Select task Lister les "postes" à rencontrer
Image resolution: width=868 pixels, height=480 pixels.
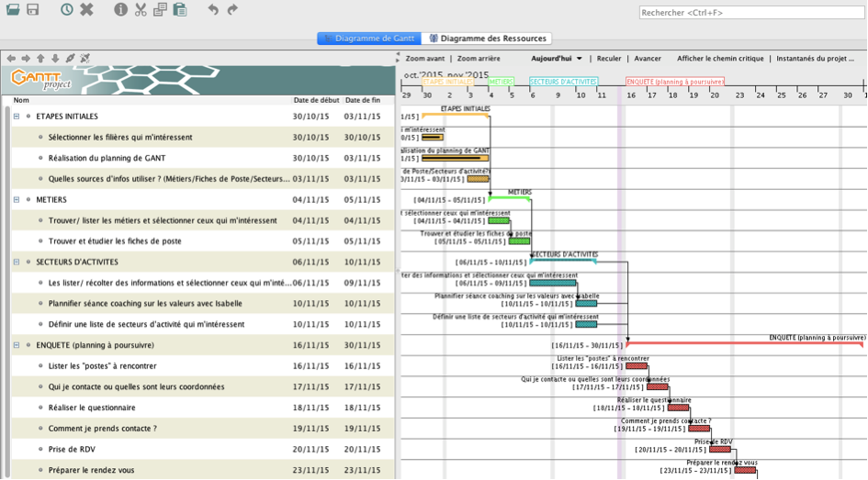(x=102, y=366)
